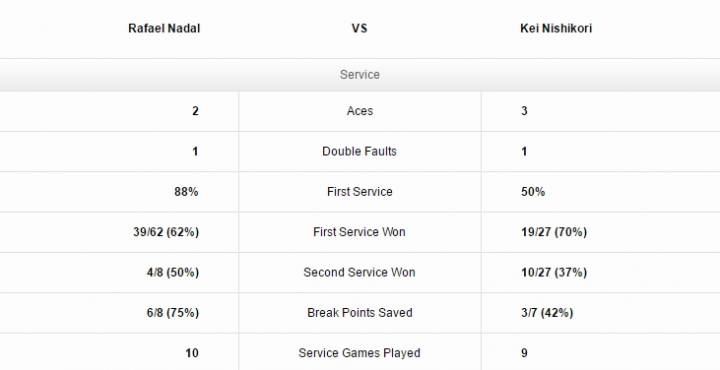
Task: Select the Double Faults stat label
Action: click(x=360, y=151)
